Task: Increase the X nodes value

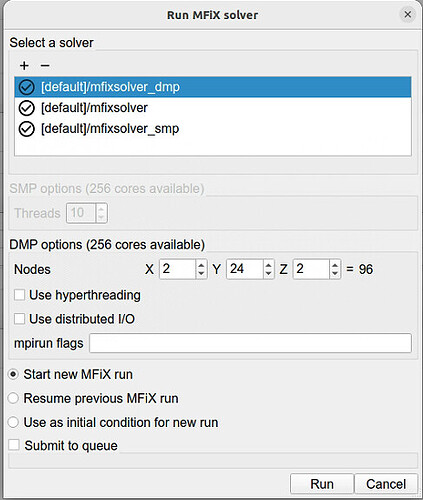Action: click(x=201, y=265)
